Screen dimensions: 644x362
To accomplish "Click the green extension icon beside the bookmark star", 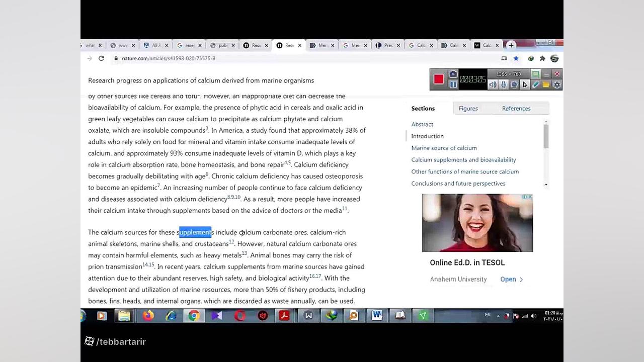I will click(530, 58).
